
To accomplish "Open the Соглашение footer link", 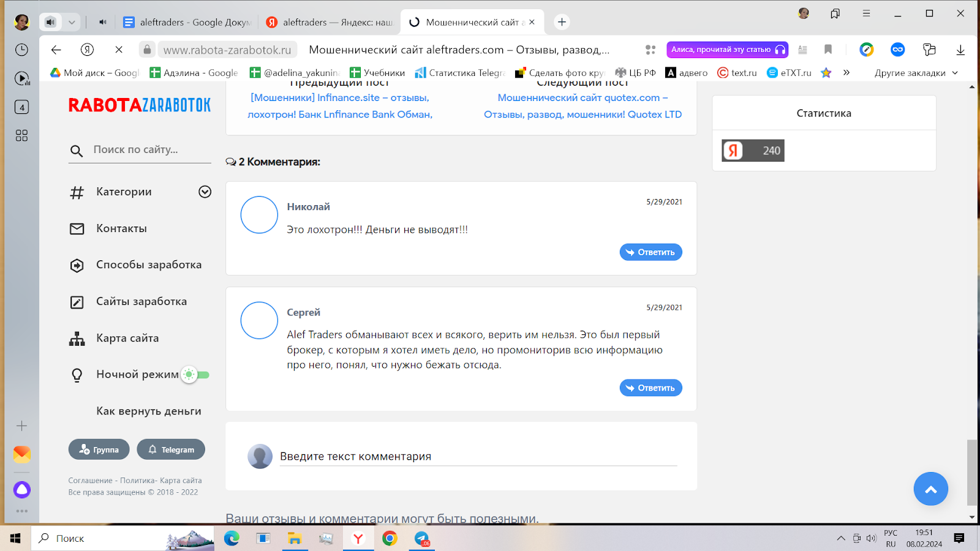I will 91,481.
